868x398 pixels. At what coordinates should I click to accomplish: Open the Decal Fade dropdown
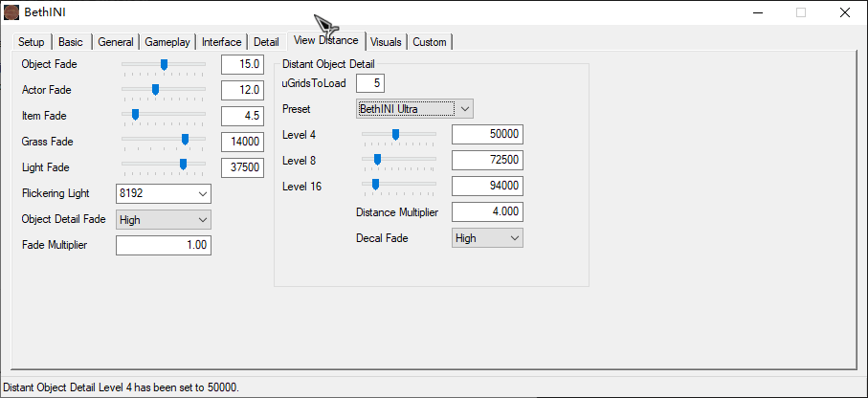click(487, 237)
